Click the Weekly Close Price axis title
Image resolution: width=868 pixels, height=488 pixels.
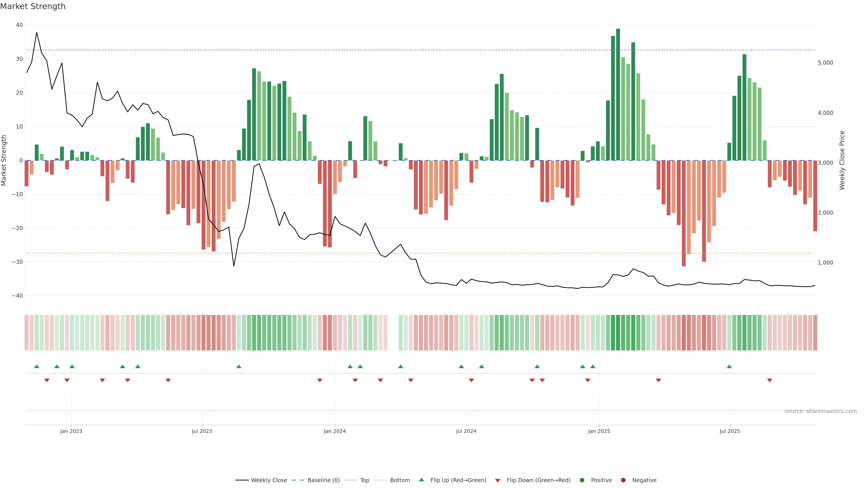(x=842, y=160)
